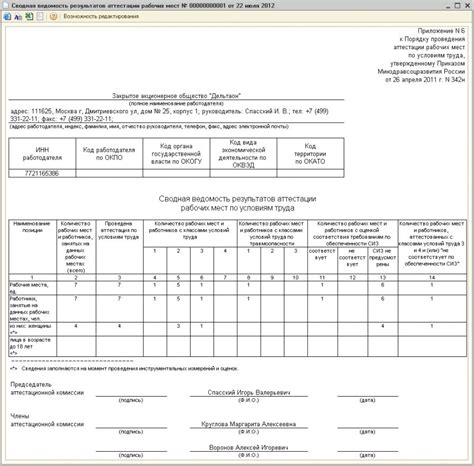Click the name 'Круглова Маргарита Алексеевна'
474x466 pixels.
pyautogui.click(x=249, y=424)
